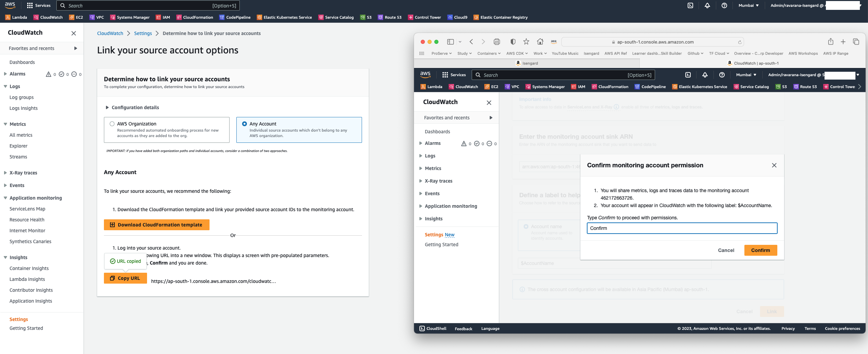Reload page in Safari address bar
The image size is (868, 354).
740,42
